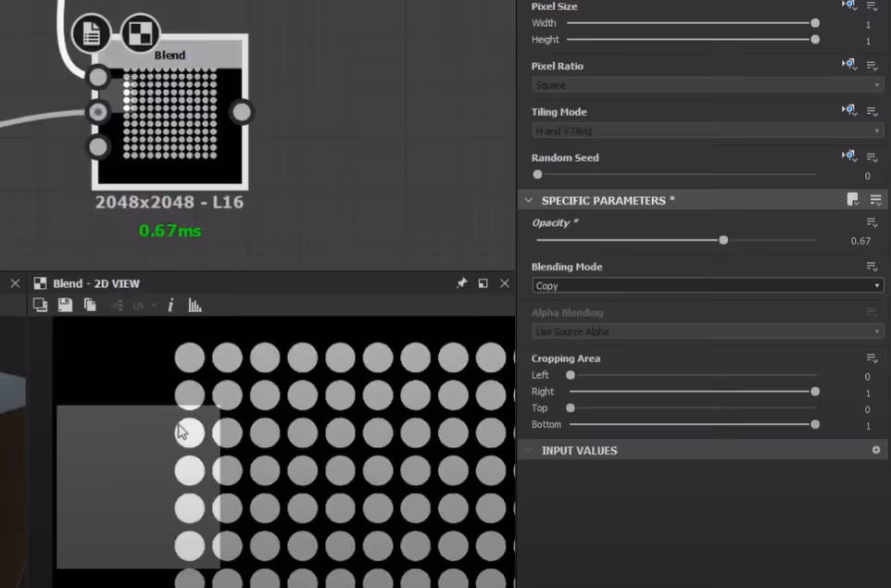Open the Specific Parameters presets icon

(853, 199)
